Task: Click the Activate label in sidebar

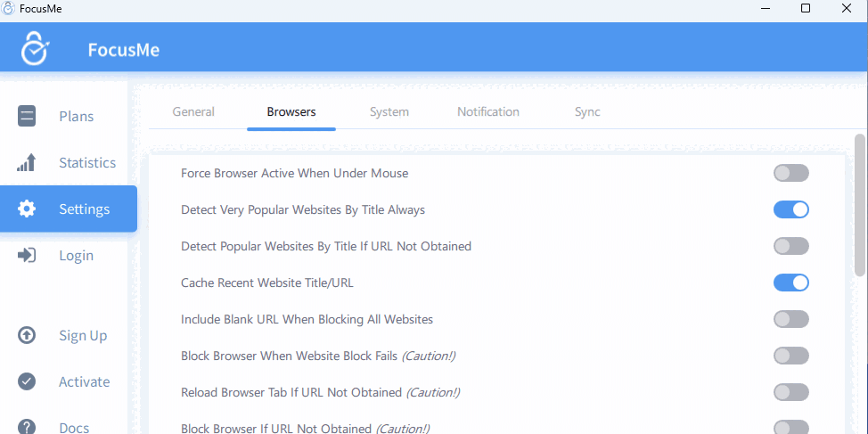Action: click(x=84, y=381)
